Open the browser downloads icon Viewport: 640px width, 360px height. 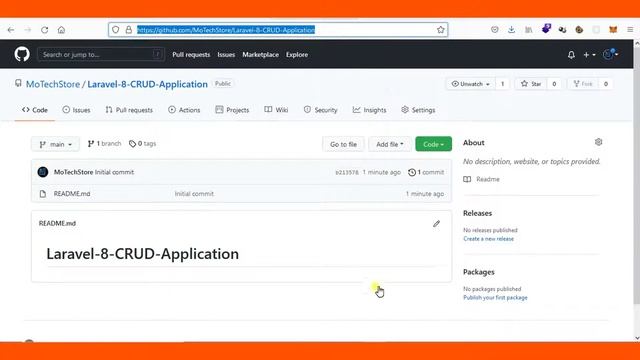511,30
